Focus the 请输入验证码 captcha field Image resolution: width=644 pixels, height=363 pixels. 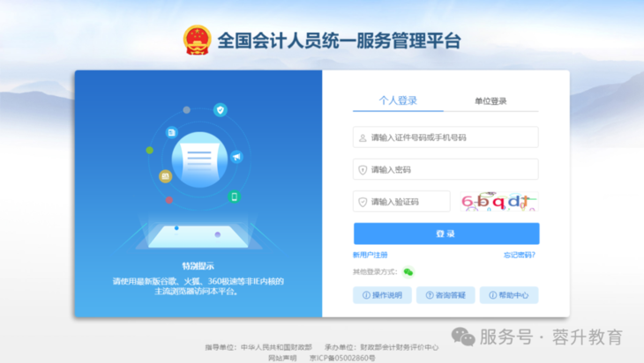pos(401,202)
